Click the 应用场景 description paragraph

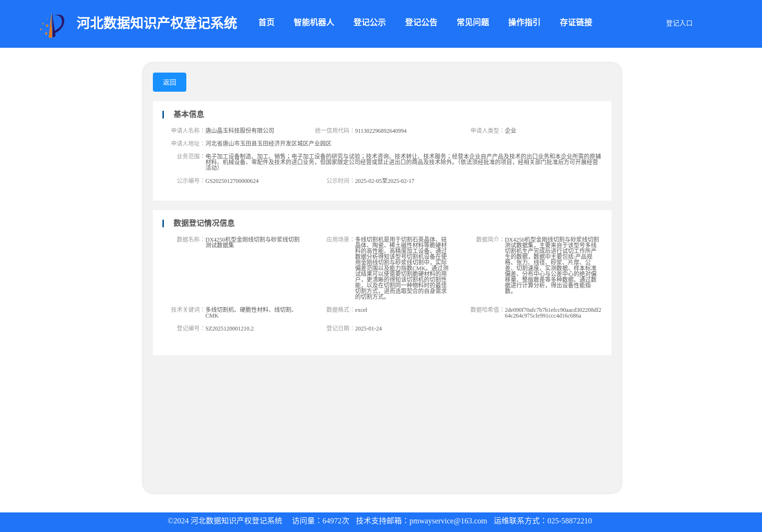coord(401,268)
